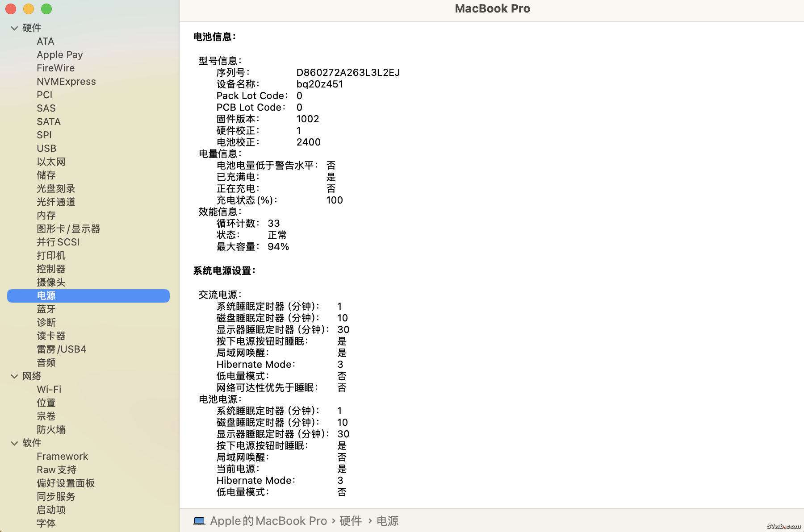The width and height of the screenshot is (804, 532).
Task: Select 防火墙 under the network section
Action: 51,429
